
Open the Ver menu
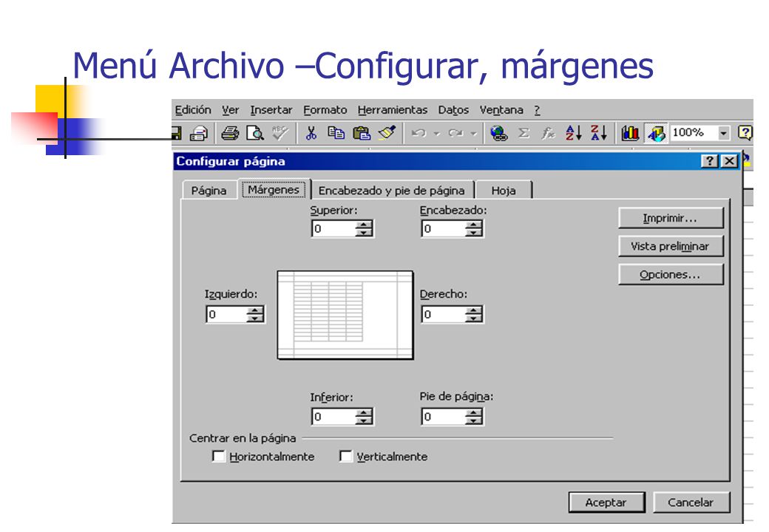point(230,110)
